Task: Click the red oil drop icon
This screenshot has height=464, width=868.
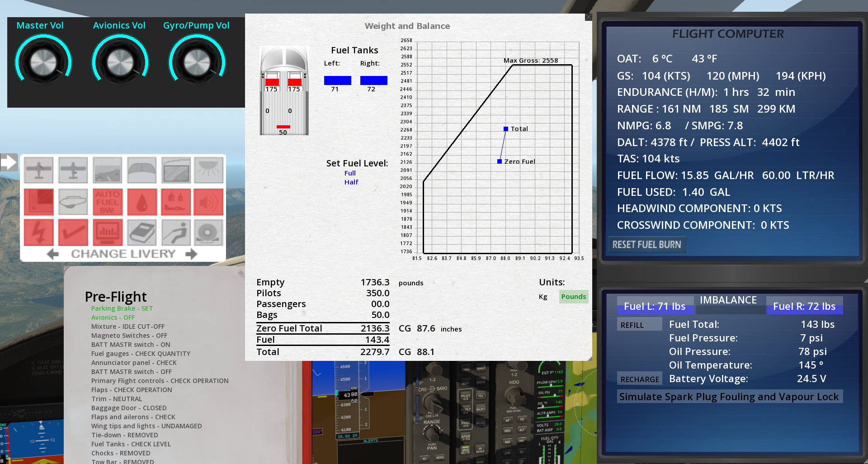Action: tap(142, 202)
